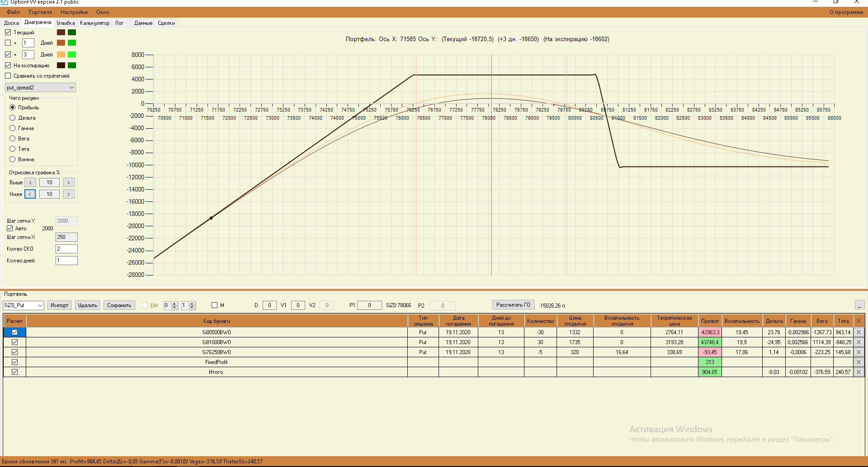868x467 pixels.
Task: Open the SiZ0_Put portfolio dropdown
Action: 24,305
